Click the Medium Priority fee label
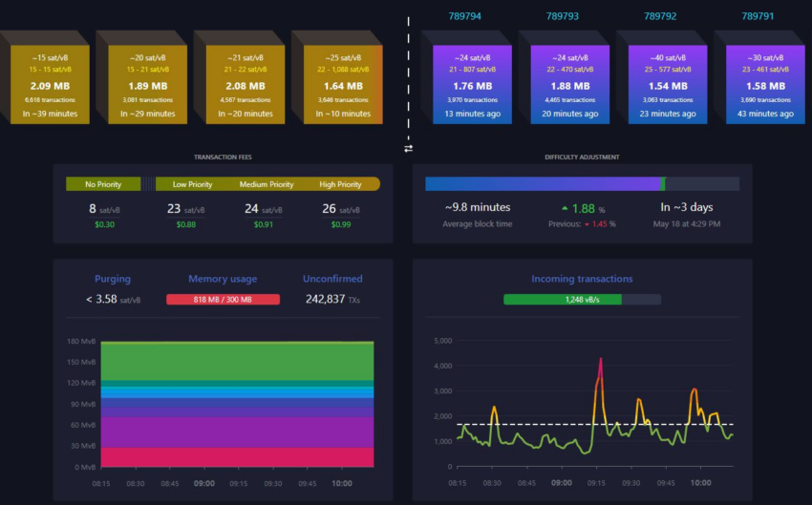The width and height of the screenshot is (812, 505). point(267,184)
